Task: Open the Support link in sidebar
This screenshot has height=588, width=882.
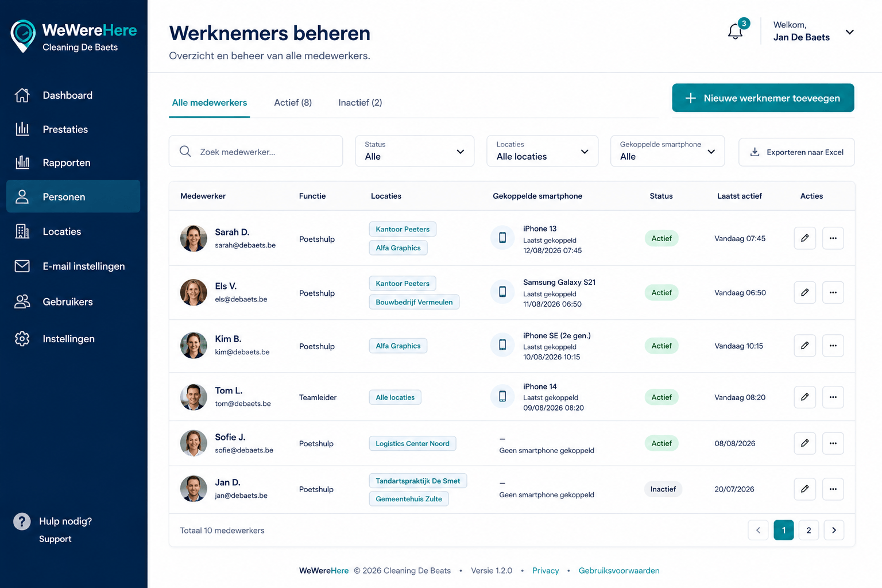Action: click(x=55, y=539)
